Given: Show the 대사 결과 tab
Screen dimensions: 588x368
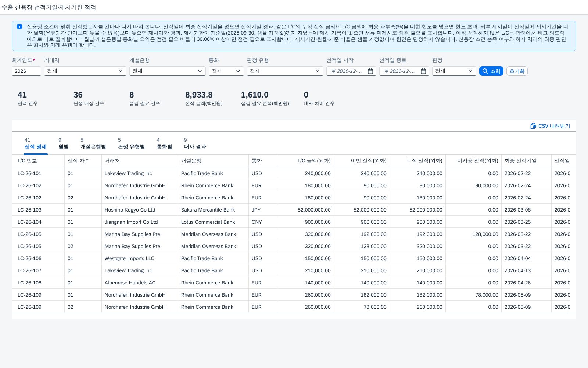Looking at the screenshot, I should pyautogui.click(x=195, y=144).
